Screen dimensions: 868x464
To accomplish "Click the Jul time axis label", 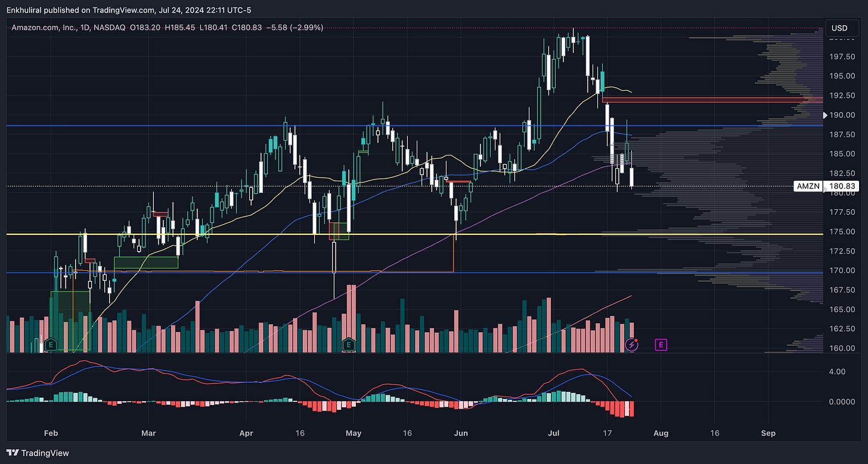I will (554, 434).
